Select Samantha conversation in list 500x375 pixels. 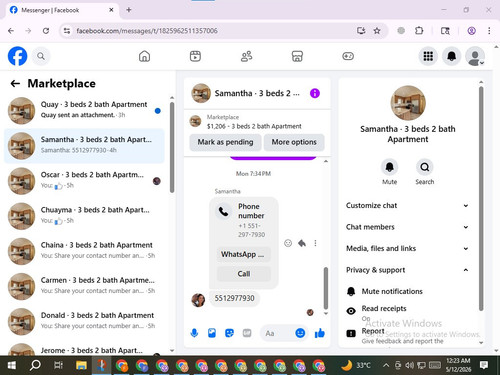pos(84,146)
